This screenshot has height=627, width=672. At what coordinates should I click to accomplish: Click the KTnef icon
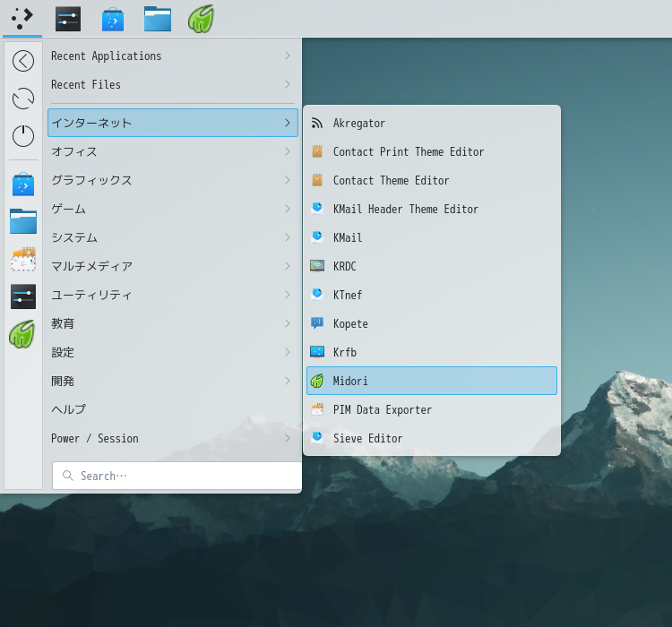[x=317, y=295]
